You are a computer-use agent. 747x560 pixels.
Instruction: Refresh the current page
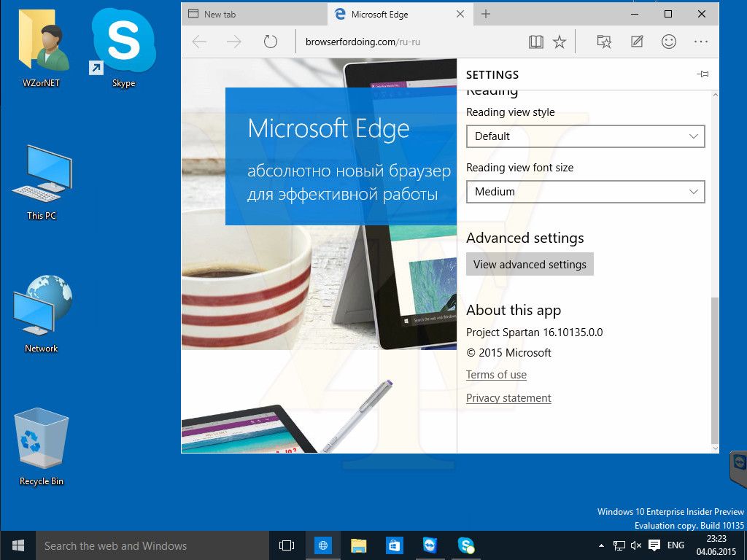(x=270, y=42)
